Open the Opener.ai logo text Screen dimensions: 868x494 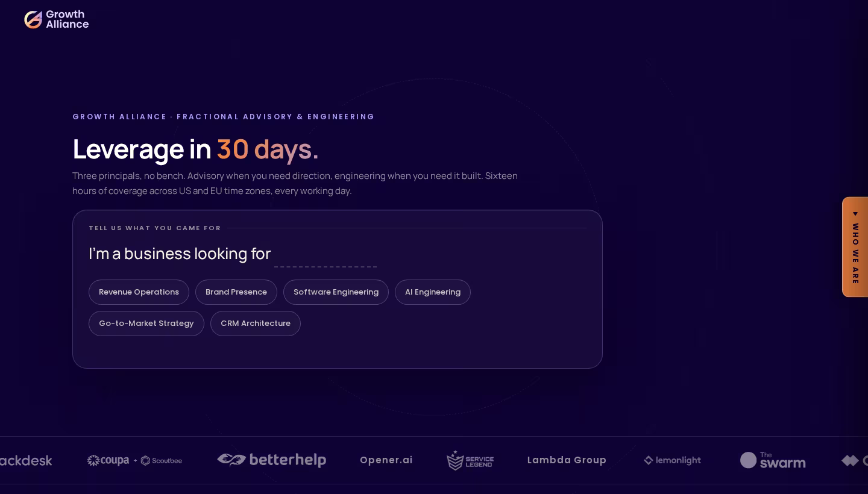(386, 460)
